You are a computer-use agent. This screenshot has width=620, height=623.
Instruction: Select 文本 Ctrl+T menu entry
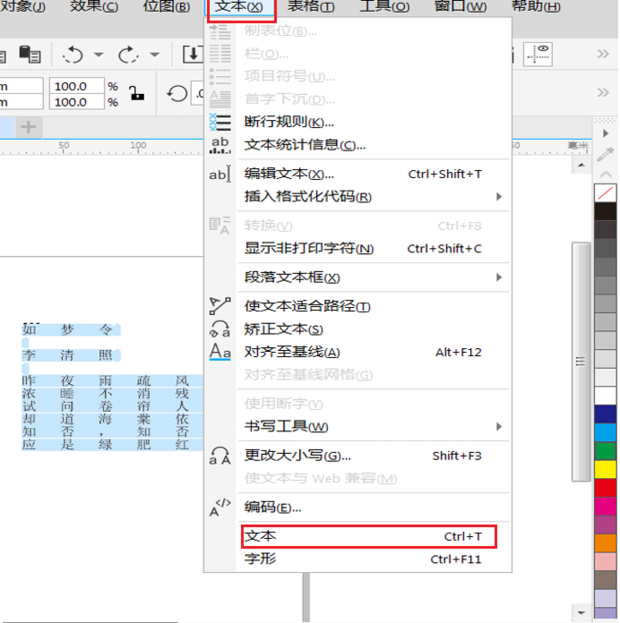[x=368, y=537]
